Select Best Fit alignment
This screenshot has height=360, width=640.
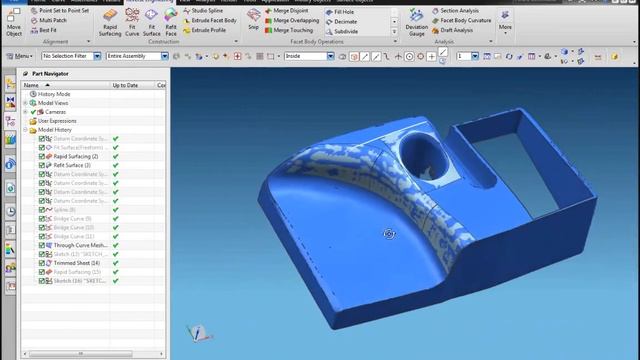tap(44, 30)
